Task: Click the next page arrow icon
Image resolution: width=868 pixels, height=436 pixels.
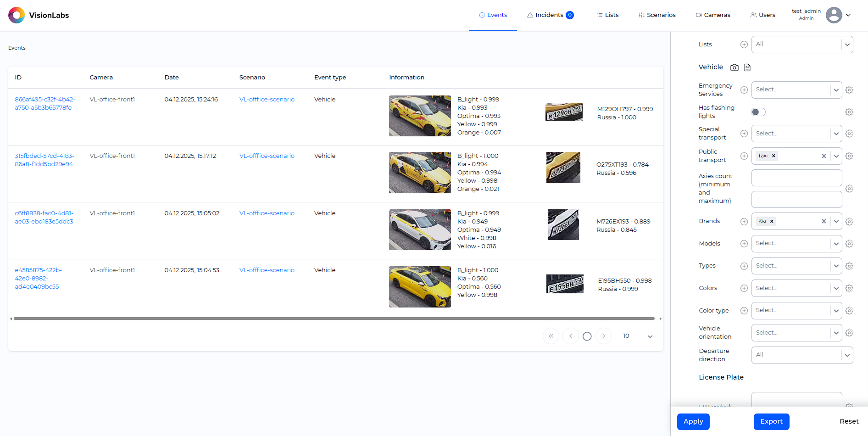Action: click(x=604, y=336)
